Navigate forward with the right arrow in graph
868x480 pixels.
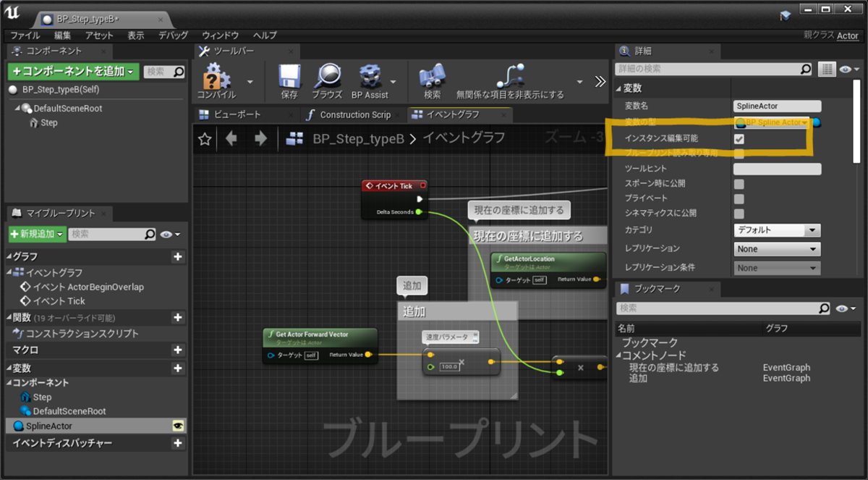[261, 139]
